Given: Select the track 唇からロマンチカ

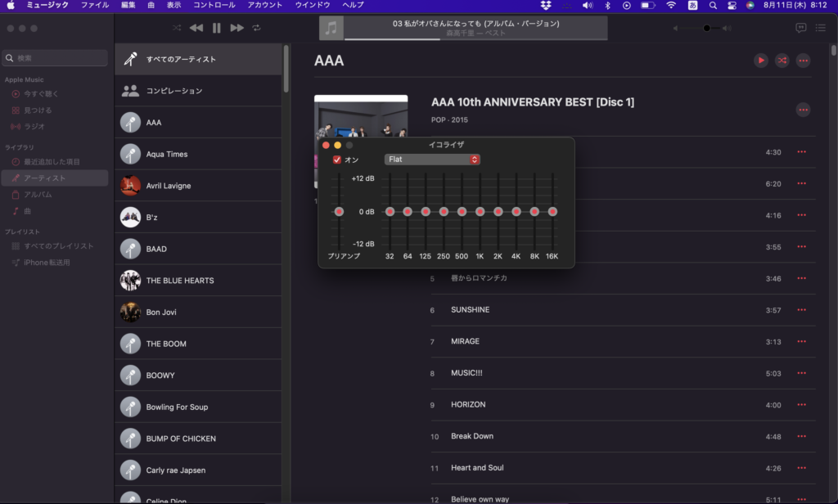Looking at the screenshot, I should (623, 278).
